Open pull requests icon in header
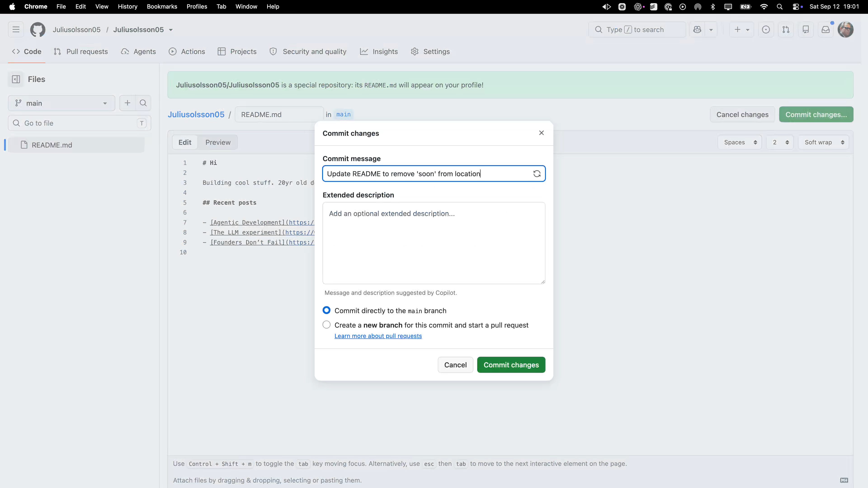 (786, 30)
